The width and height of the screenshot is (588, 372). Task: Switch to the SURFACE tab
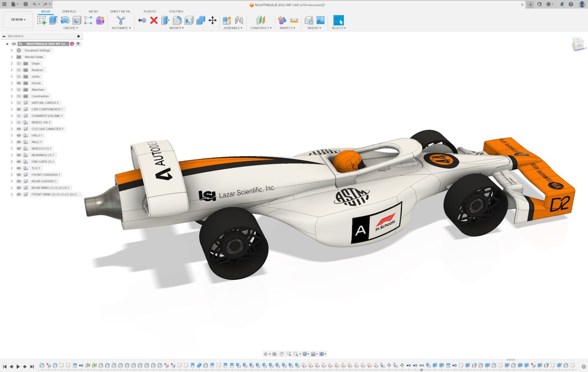tap(69, 11)
